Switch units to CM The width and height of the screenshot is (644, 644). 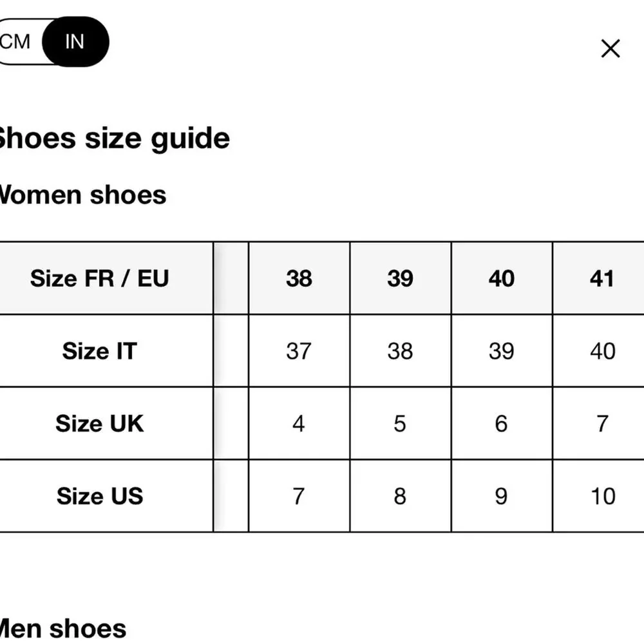(x=17, y=41)
